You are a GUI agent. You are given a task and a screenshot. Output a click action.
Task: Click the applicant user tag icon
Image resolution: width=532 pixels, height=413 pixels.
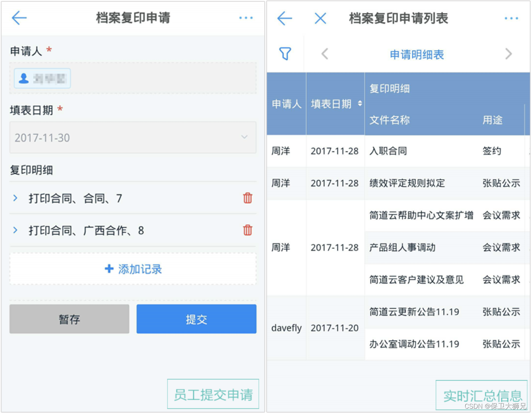click(24, 79)
